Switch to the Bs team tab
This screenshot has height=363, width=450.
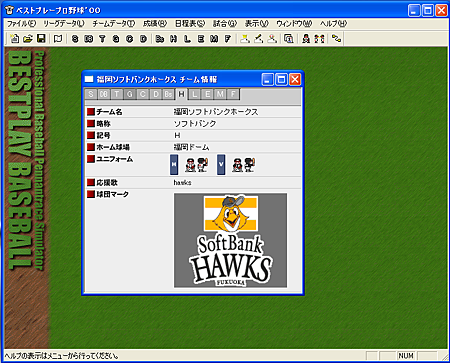click(168, 94)
